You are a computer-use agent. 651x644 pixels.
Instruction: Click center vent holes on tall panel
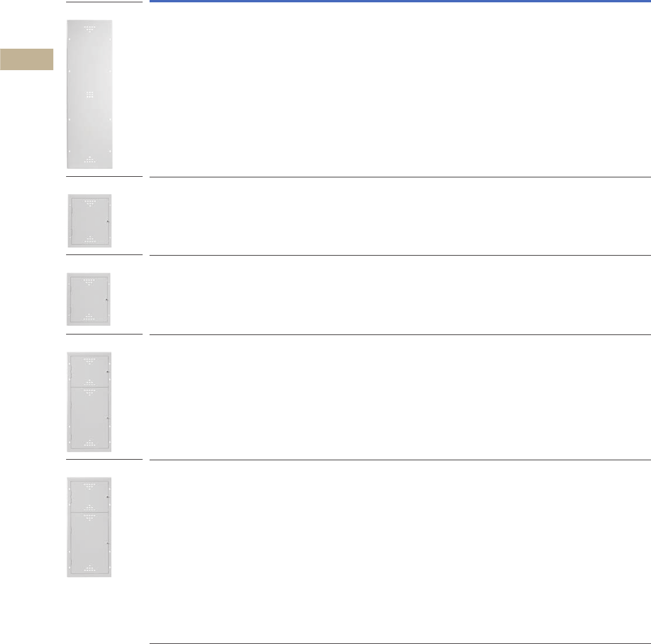coord(89,94)
